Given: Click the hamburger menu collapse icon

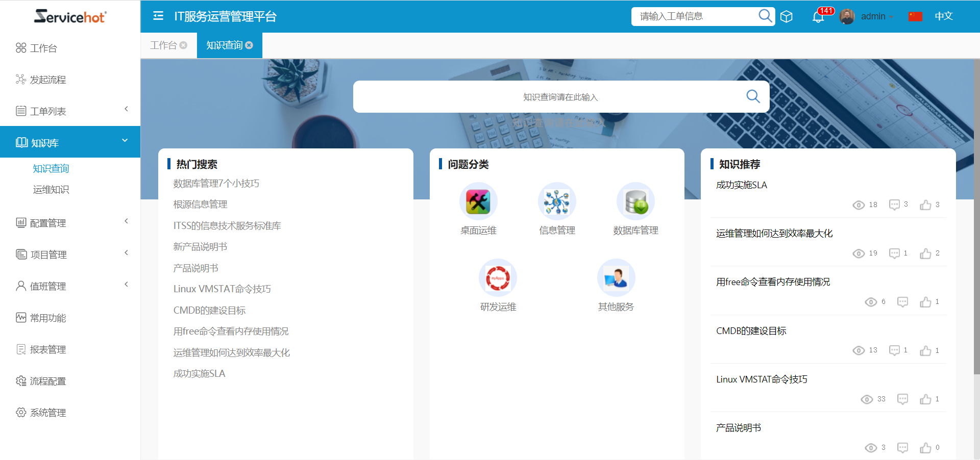Looking at the screenshot, I should (158, 16).
